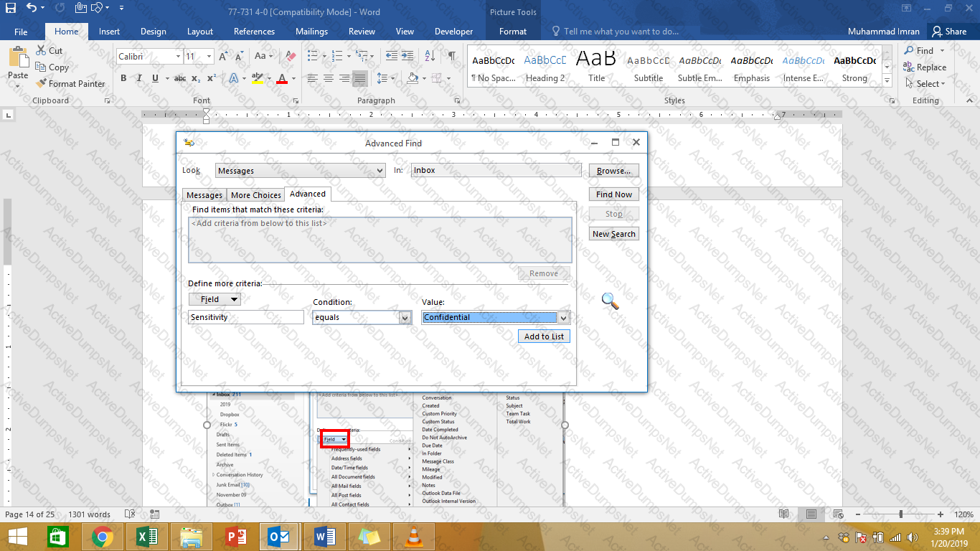
Task: Click the Show/Hide paragraph marks icon
Action: [x=451, y=56]
